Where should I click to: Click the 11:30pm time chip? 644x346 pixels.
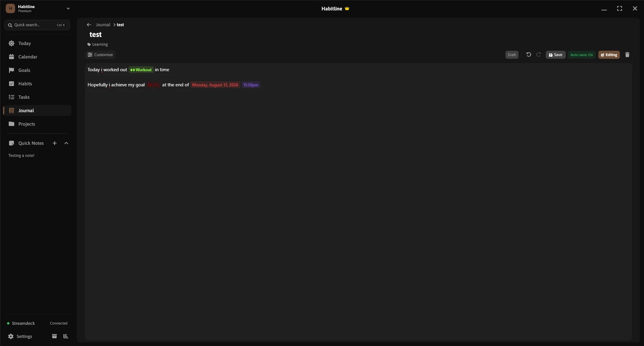pos(251,85)
